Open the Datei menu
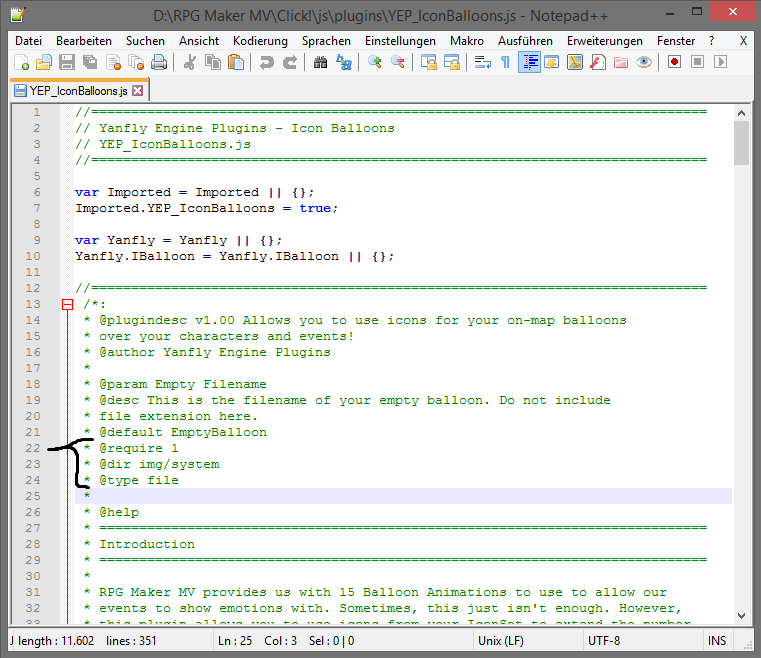The height and width of the screenshot is (658, 761). coord(28,41)
